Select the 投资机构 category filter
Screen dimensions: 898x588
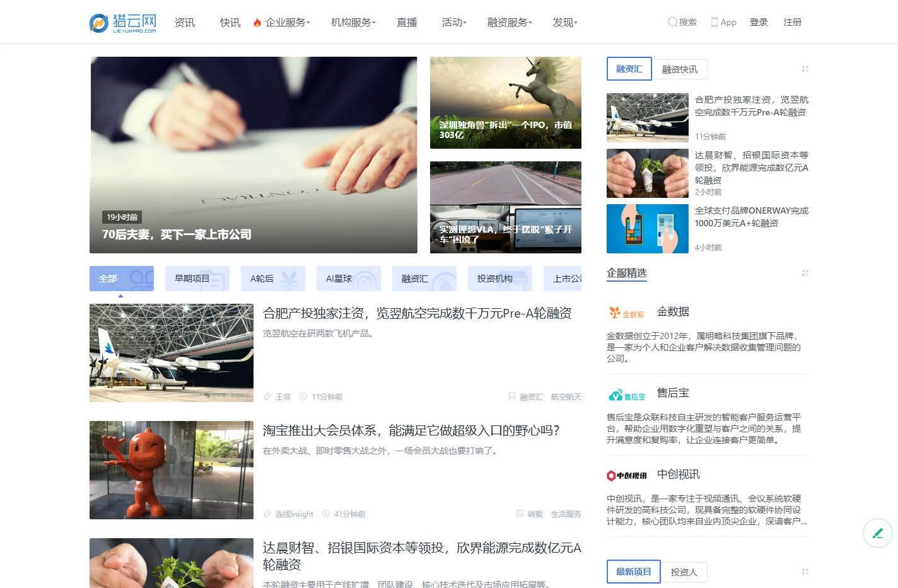tap(500, 279)
